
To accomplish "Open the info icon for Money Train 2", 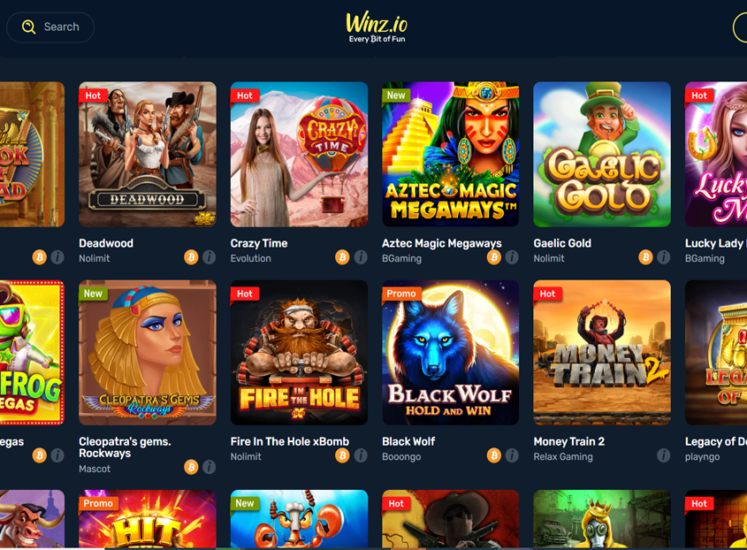I will click(x=664, y=456).
